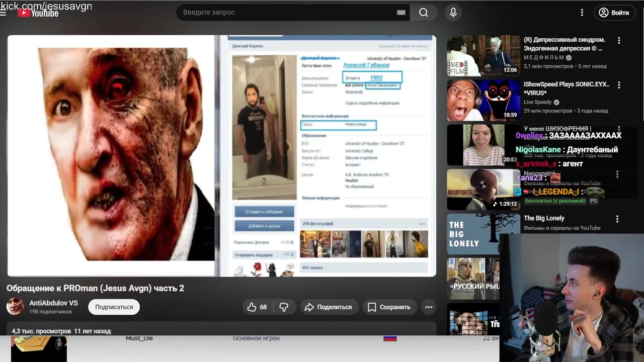The height and width of the screenshot is (362, 644).
Task: Click video title Обращение к PROman
Action: click(x=95, y=288)
